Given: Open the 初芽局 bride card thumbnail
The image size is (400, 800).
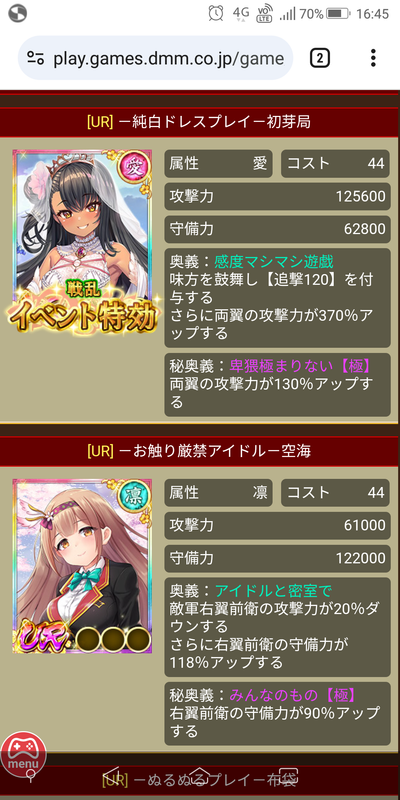Looking at the screenshot, I should click(x=83, y=240).
